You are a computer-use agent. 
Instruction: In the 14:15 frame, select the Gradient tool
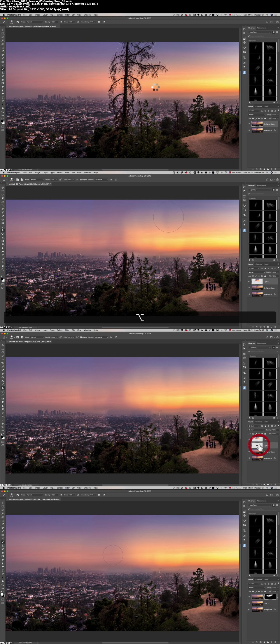[x=3, y=83]
